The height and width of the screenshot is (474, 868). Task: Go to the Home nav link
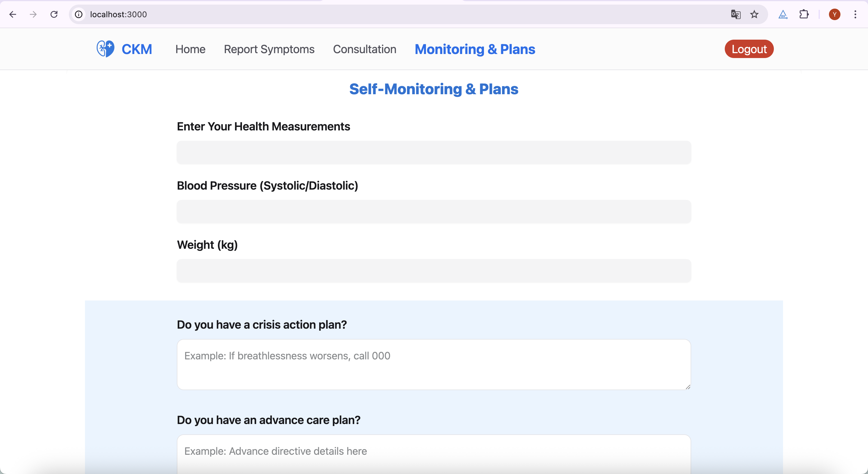click(x=190, y=49)
